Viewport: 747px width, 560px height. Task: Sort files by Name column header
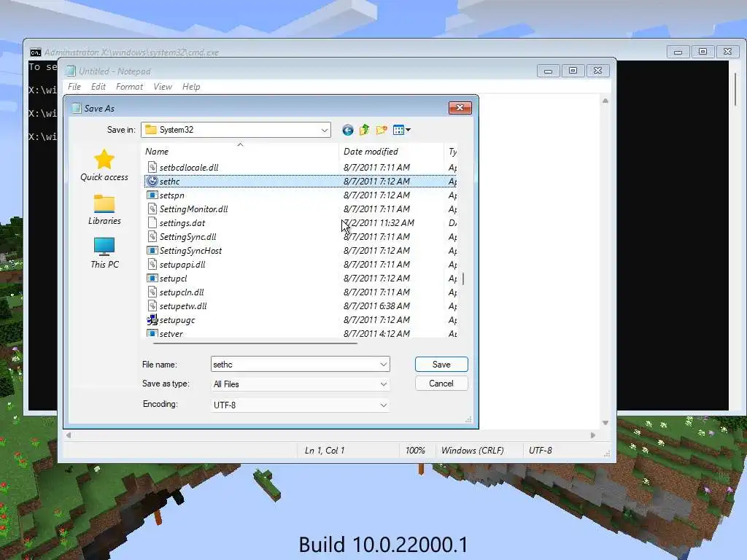click(239, 152)
